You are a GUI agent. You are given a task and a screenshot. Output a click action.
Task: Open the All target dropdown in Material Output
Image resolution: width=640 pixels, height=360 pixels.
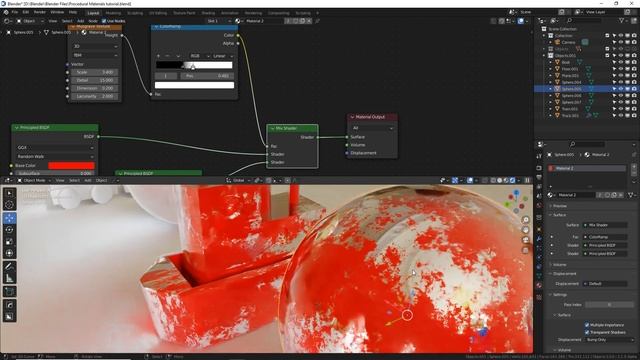[x=372, y=128]
